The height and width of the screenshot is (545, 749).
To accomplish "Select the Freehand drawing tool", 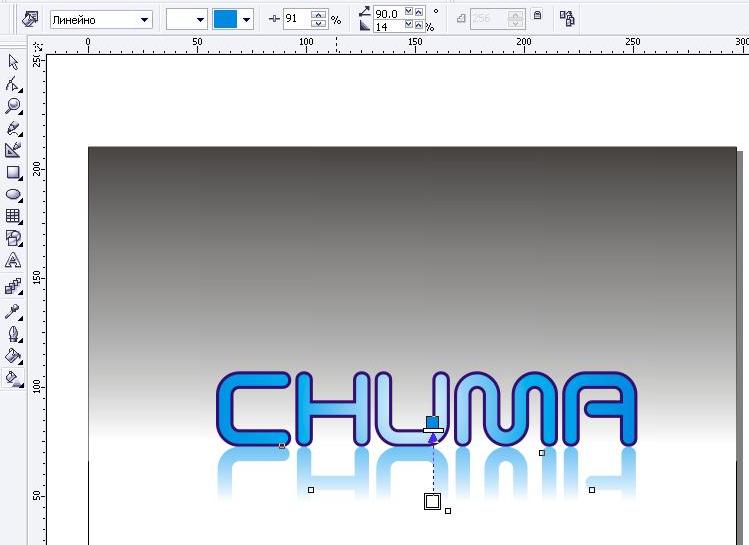I will [x=13, y=128].
